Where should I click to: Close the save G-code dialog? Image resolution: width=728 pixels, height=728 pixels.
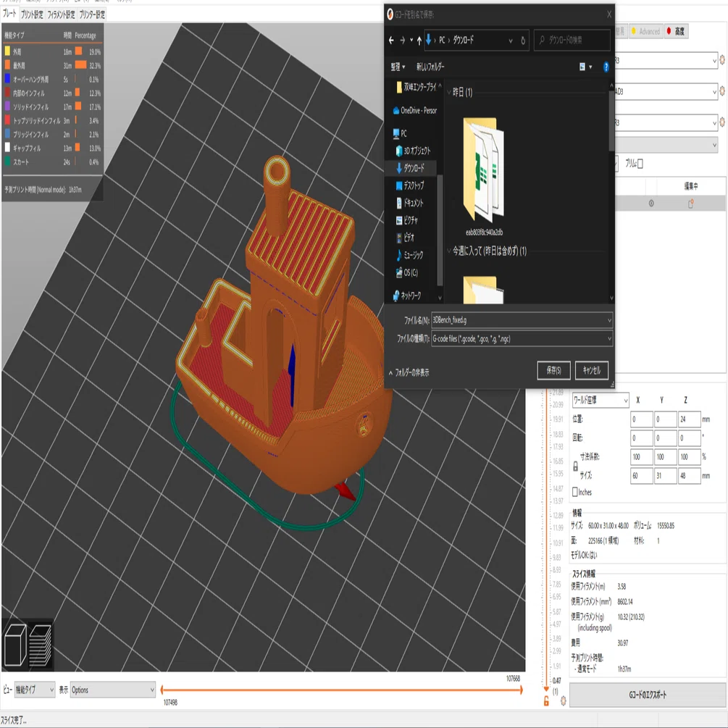tap(608, 14)
